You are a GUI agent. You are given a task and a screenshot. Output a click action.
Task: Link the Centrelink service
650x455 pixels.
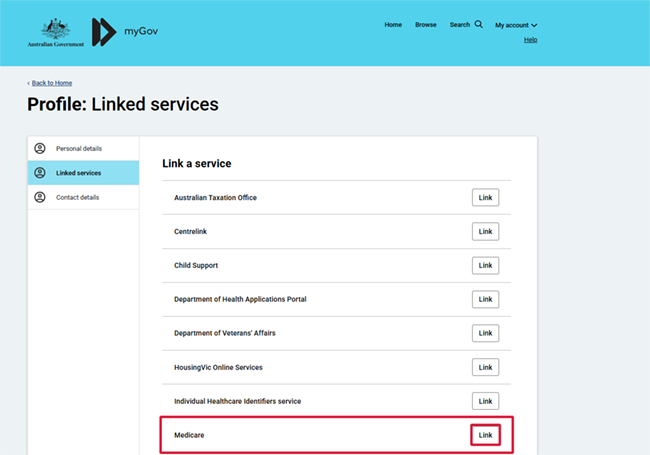click(485, 232)
